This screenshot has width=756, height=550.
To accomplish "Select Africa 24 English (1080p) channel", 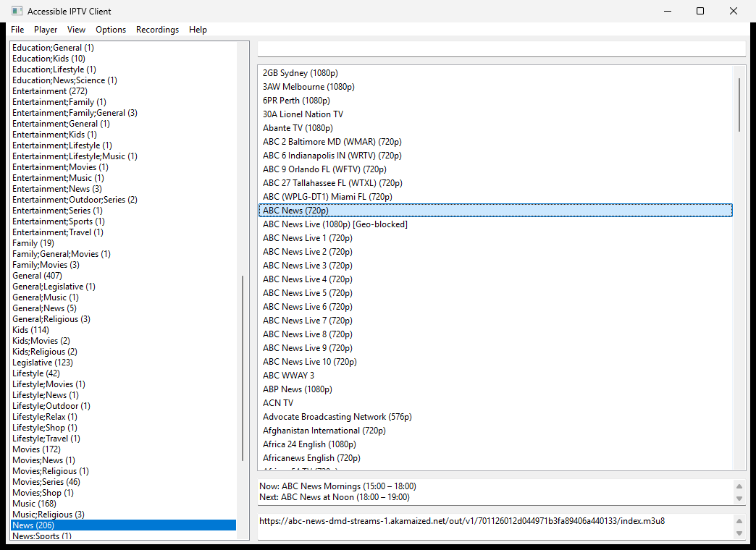I will (x=495, y=444).
